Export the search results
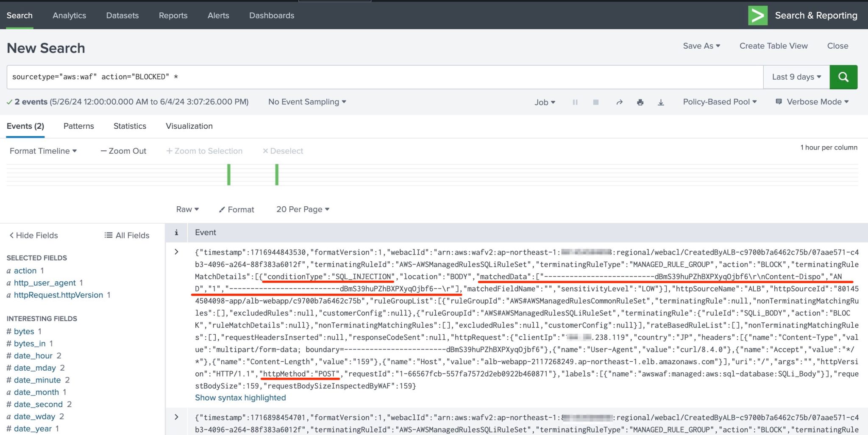 coord(661,102)
